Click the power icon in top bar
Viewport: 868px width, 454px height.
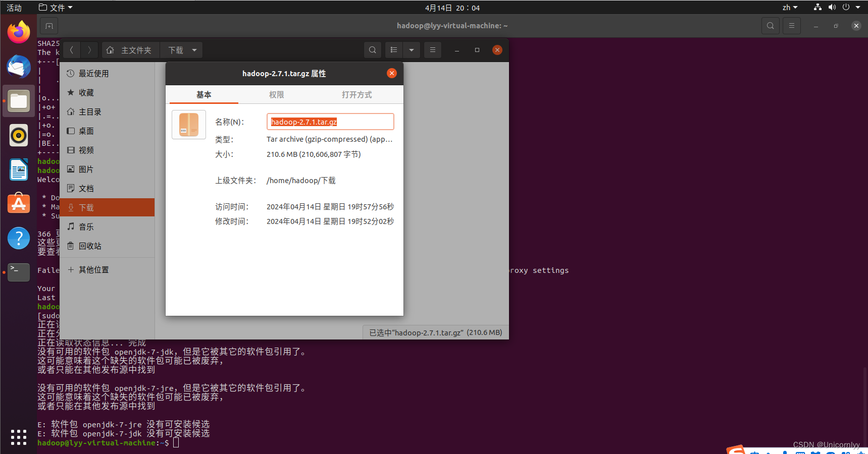846,7
